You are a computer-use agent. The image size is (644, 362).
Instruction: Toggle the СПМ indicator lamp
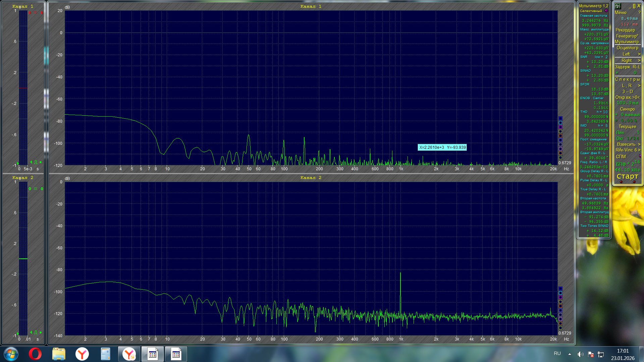pos(640,156)
